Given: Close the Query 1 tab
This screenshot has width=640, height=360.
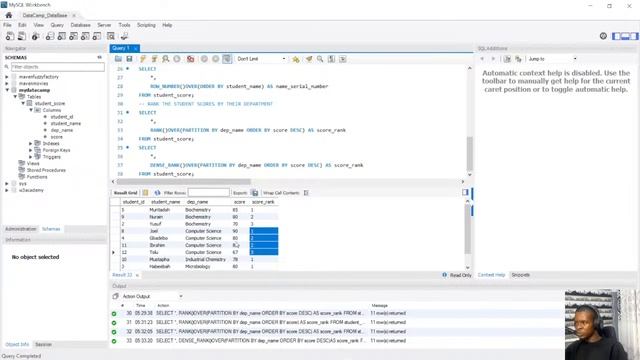Looking at the screenshot, I should [x=136, y=49].
